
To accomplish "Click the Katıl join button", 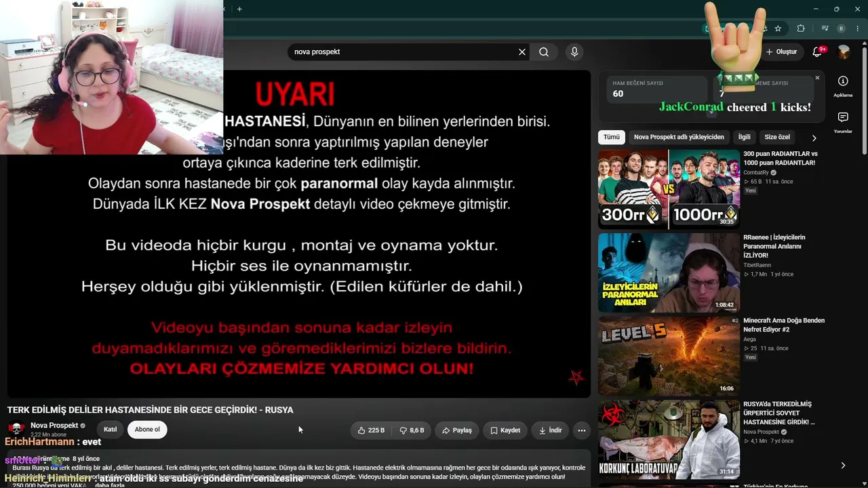I will coord(110,430).
